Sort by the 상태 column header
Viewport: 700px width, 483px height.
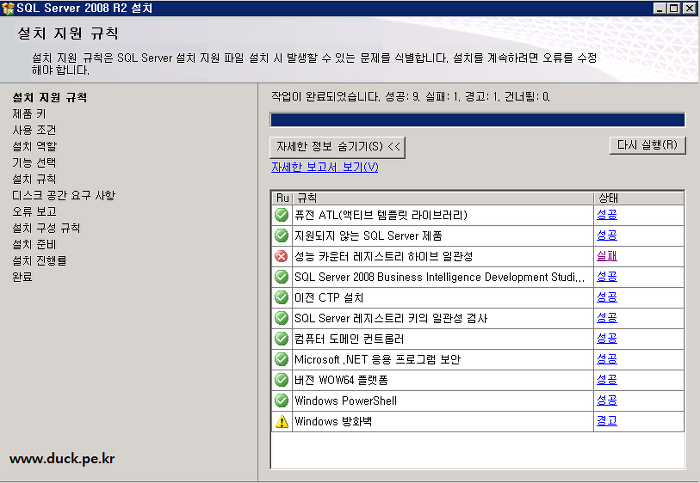tap(639, 198)
